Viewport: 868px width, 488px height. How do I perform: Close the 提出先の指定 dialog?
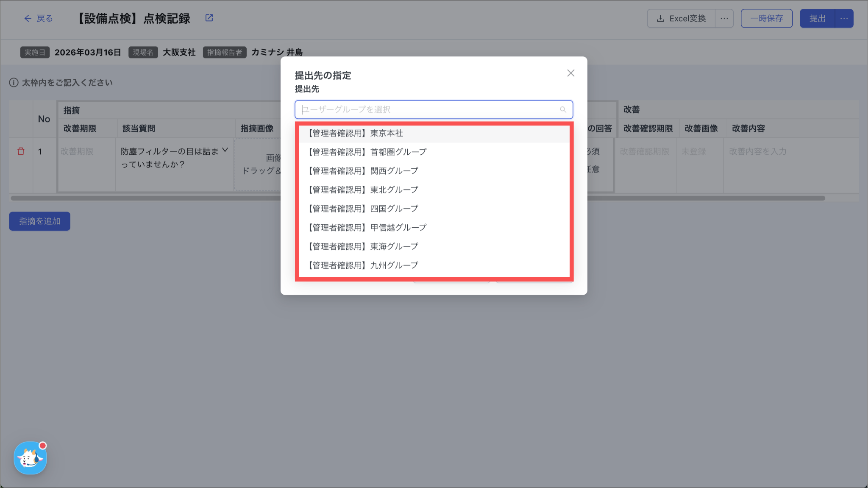pos(570,73)
